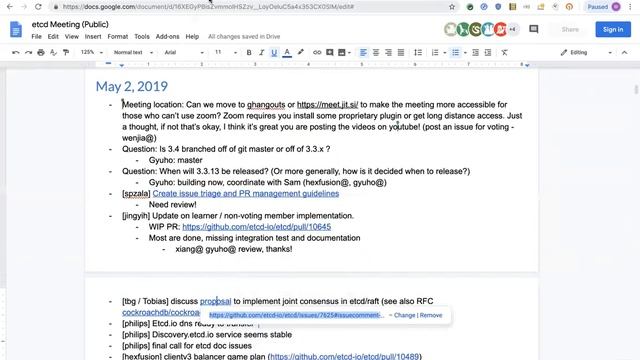Click the Undo icon in toolbar

click(16, 52)
